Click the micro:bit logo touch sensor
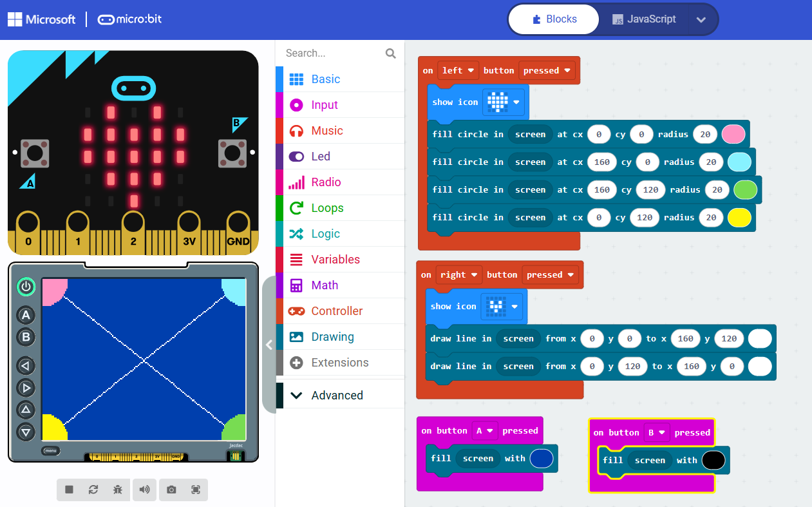 (134, 88)
